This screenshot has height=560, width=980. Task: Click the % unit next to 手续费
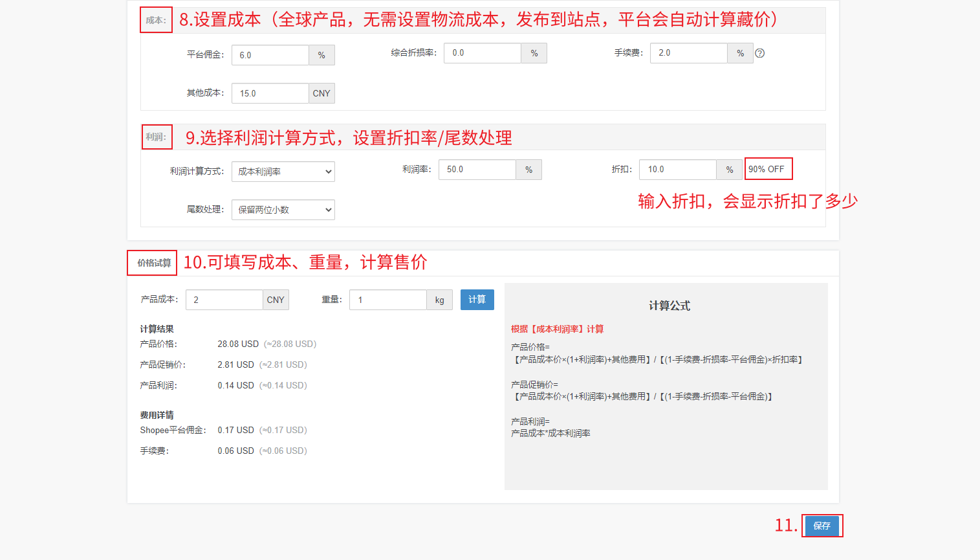point(741,53)
